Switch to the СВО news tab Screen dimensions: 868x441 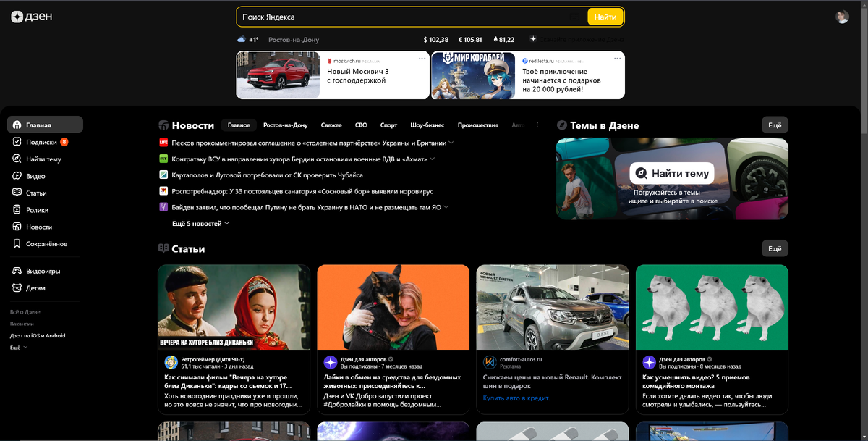[x=362, y=125]
